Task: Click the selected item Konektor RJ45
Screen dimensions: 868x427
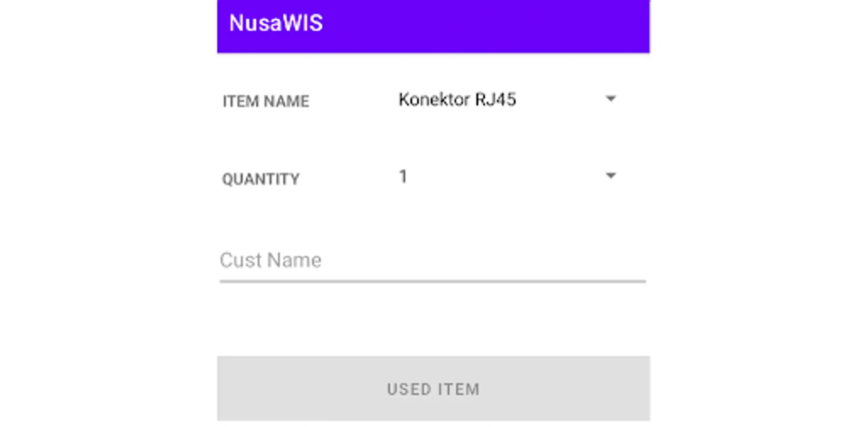Action: tap(457, 100)
